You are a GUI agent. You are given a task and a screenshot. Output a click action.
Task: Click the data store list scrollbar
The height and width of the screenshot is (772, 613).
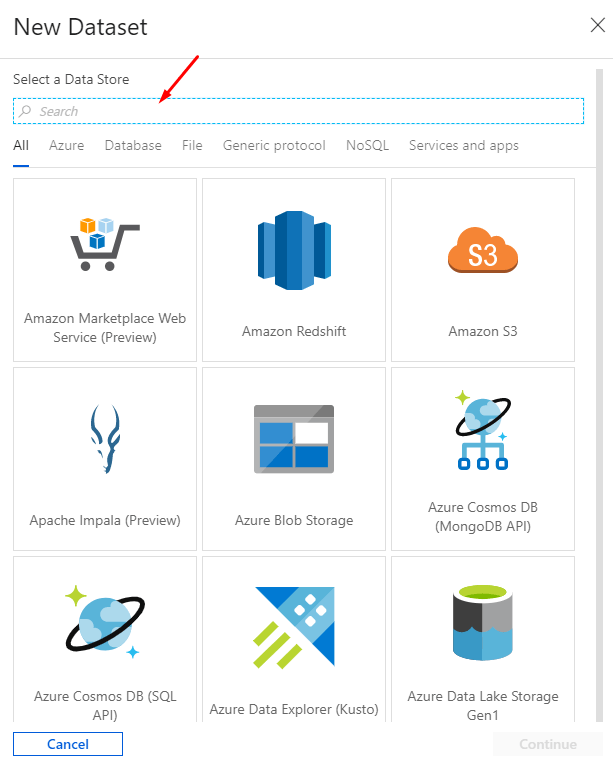[x=599, y=395]
